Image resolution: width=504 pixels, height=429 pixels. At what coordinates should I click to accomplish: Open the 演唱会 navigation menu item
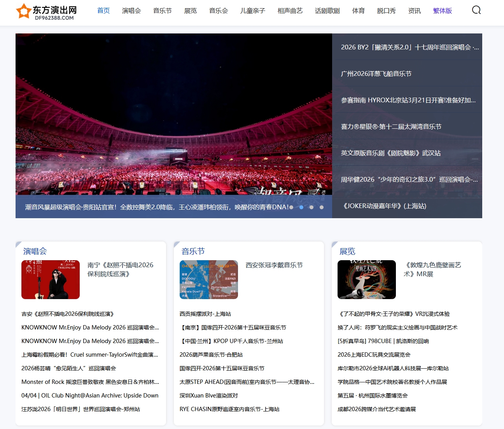pos(131,11)
